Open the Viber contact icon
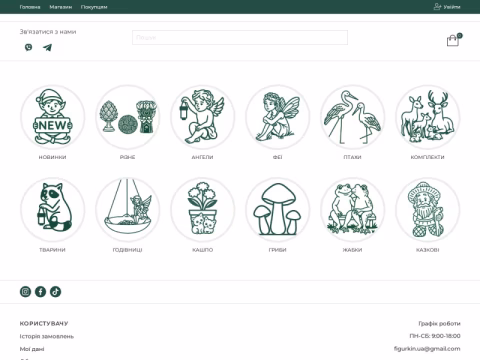480x360 pixels. (x=29, y=47)
